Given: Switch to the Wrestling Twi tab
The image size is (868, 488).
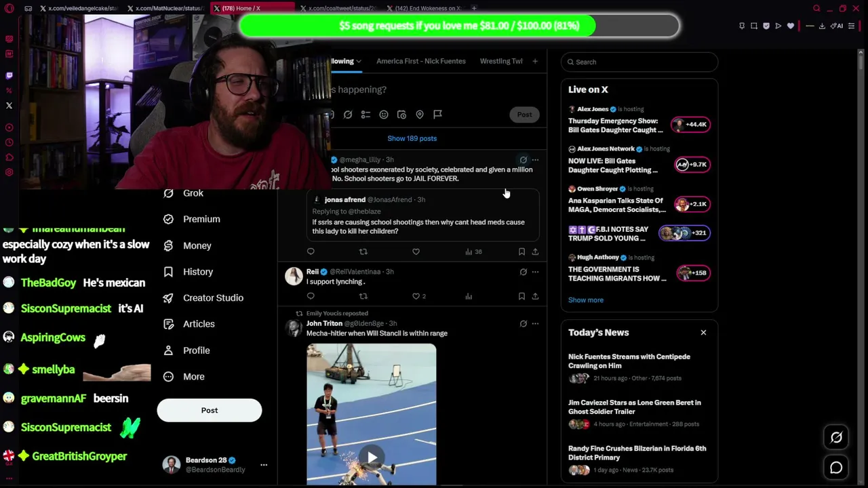Looking at the screenshot, I should pos(501,61).
